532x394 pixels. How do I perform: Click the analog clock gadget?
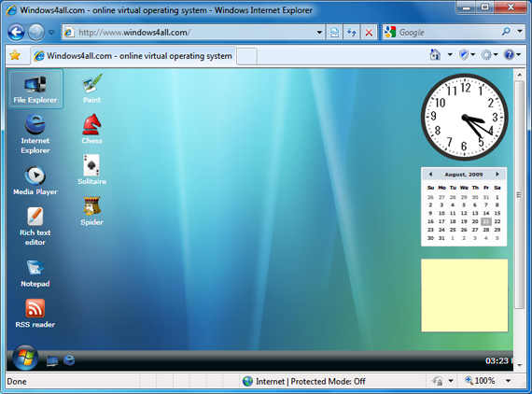click(465, 117)
